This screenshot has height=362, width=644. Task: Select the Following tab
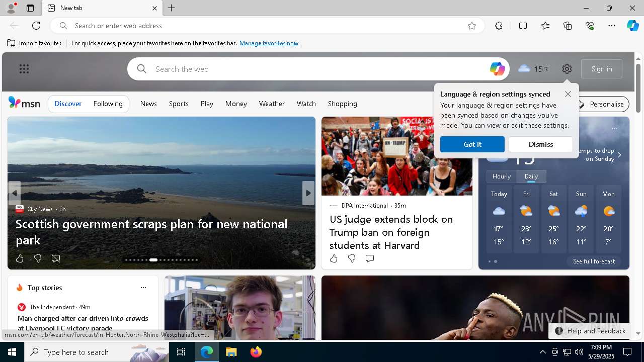[108, 104]
